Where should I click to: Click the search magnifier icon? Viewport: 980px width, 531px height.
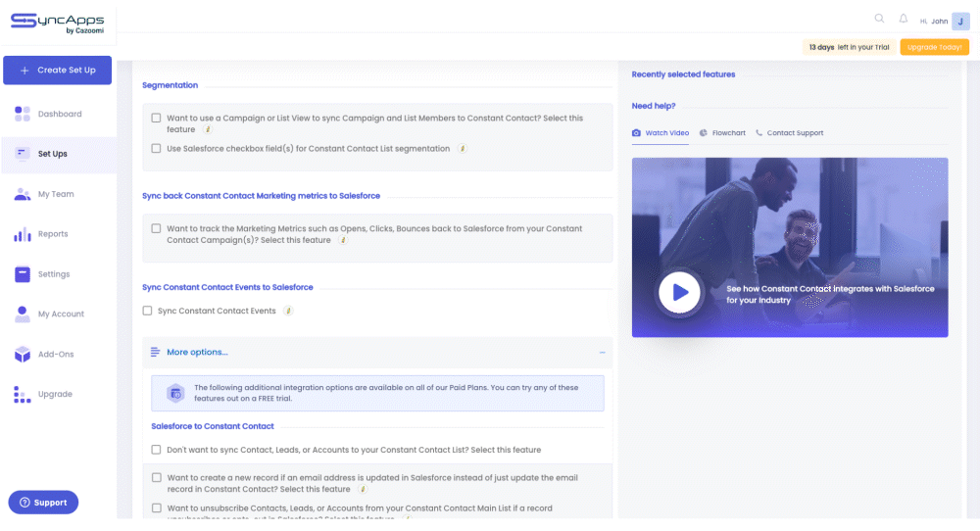(879, 19)
